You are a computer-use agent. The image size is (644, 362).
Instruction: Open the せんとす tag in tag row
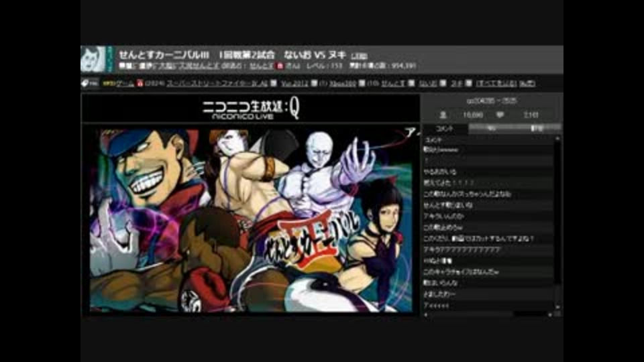coord(393,83)
